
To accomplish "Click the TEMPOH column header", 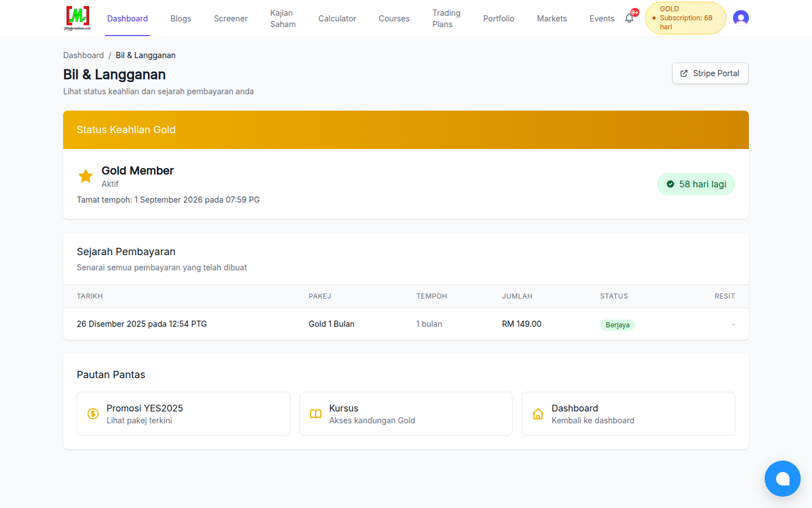I will tap(432, 296).
